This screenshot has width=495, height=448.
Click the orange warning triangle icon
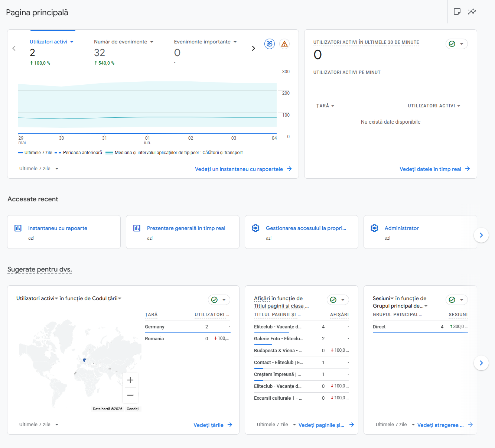coord(284,44)
